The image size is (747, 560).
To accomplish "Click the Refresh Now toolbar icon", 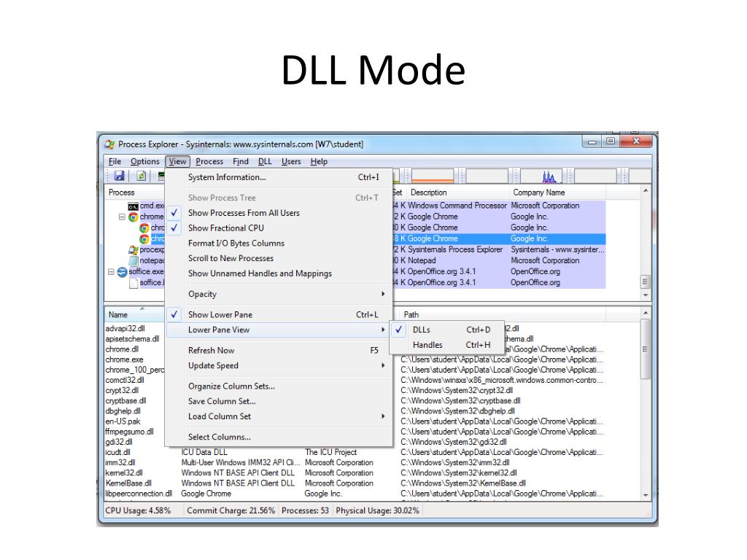I will [x=141, y=176].
